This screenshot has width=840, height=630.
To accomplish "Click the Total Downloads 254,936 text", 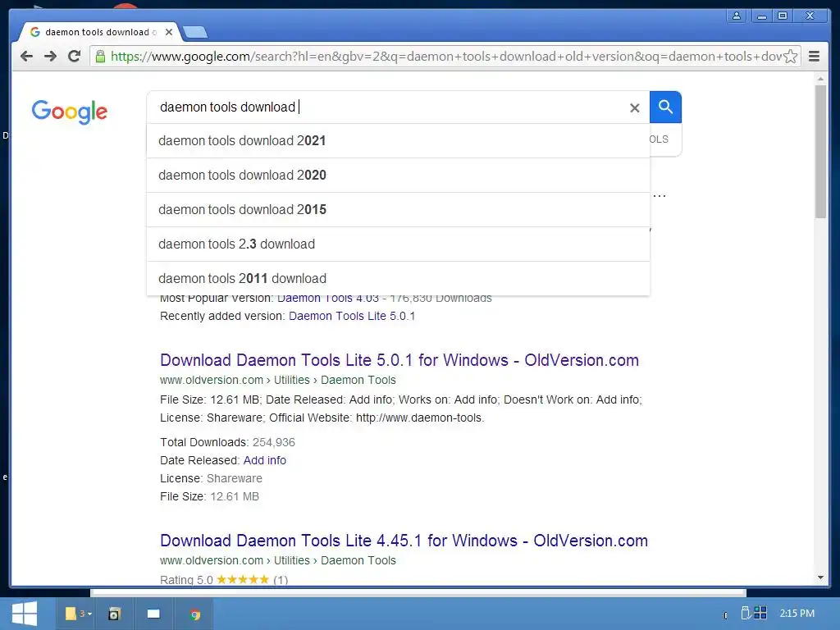I will 227,442.
